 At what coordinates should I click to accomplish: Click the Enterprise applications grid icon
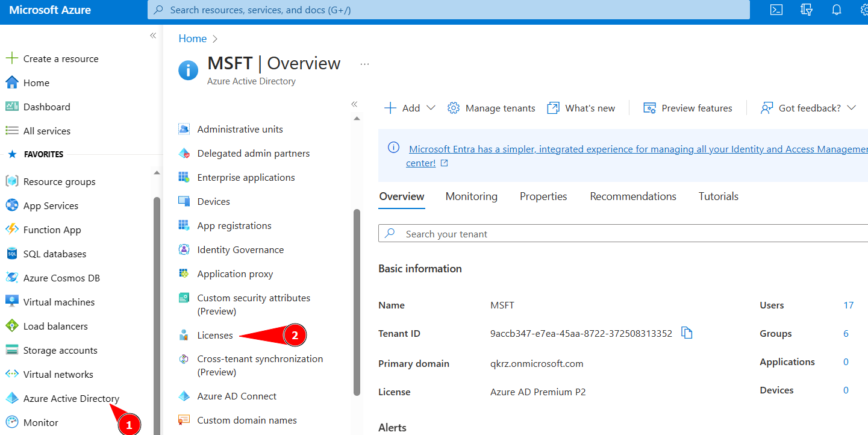[x=184, y=177]
